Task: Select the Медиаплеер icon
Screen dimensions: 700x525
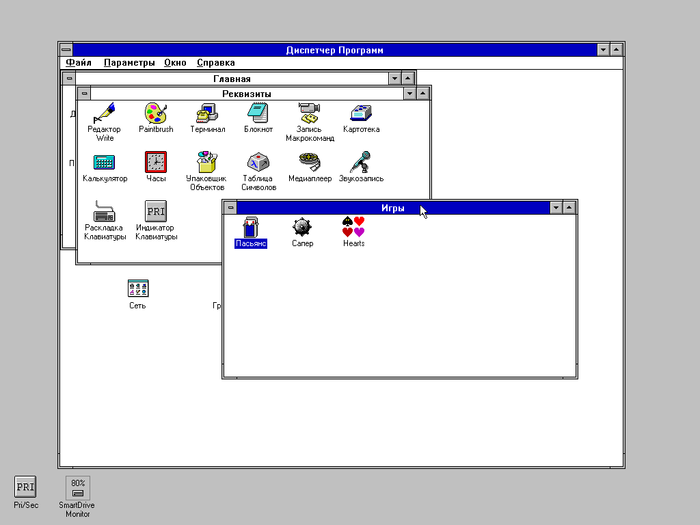Action: (x=309, y=162)
